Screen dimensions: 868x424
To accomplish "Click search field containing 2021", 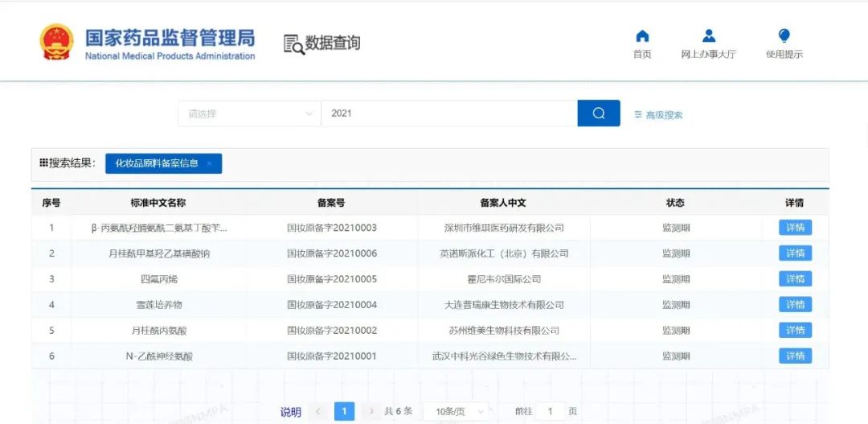I will pyautogui.click(x=449, y=113).
